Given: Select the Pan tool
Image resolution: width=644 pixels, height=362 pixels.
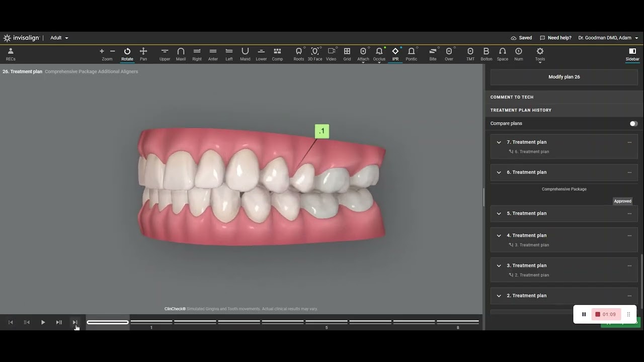Looking at the screenshot, I should [143, 54].
